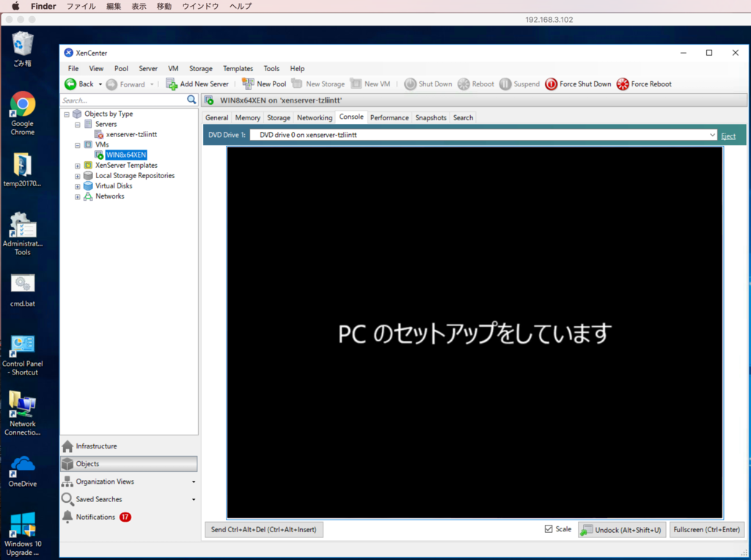Viewport: 751px width, 560px height.
Task: Click Fullscreen (Ctrl+Enter) button
Action: point(706,530)
